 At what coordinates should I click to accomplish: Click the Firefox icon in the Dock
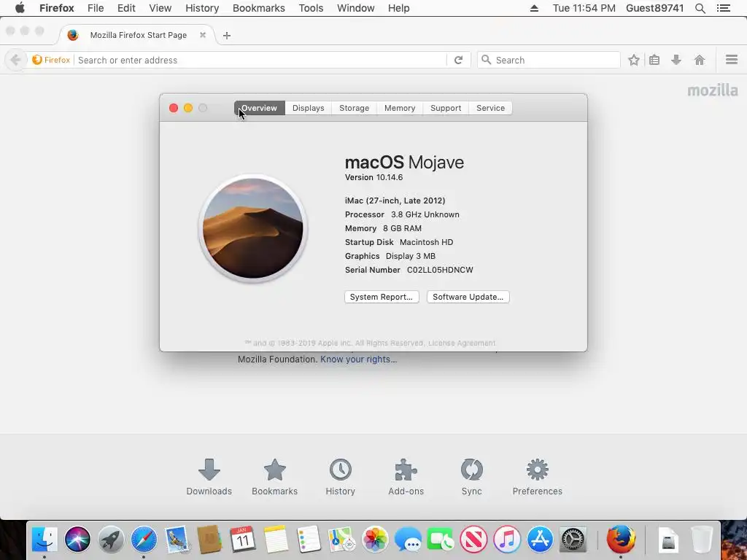(621, 539)
